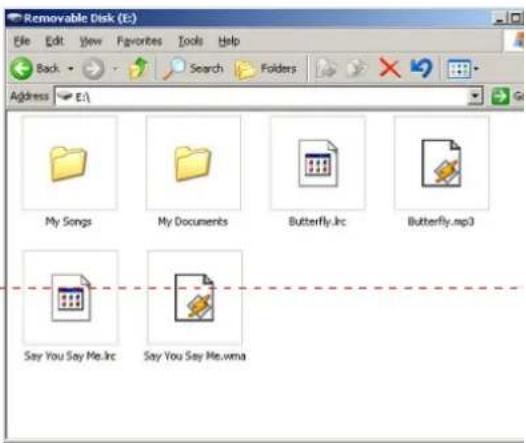Click the Removable Disk title bar icon
The image size is (526, 443).
14,18
